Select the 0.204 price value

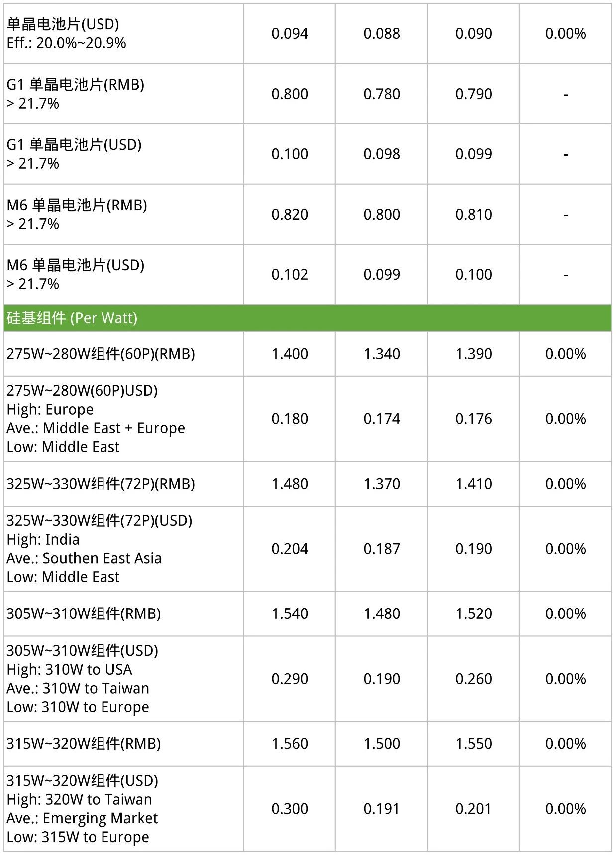tap(290, 549)
